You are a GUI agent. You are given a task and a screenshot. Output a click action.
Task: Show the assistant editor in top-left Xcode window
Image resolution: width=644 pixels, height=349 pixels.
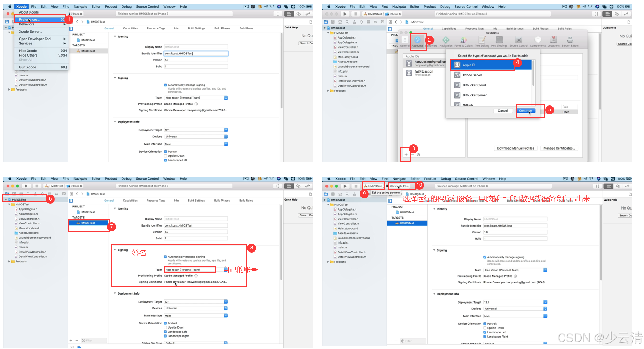tap(298, 14)
